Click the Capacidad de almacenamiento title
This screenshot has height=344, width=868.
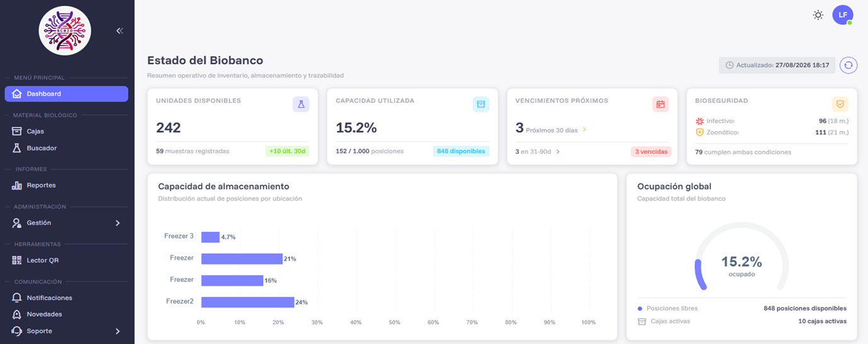click(224, 186)
